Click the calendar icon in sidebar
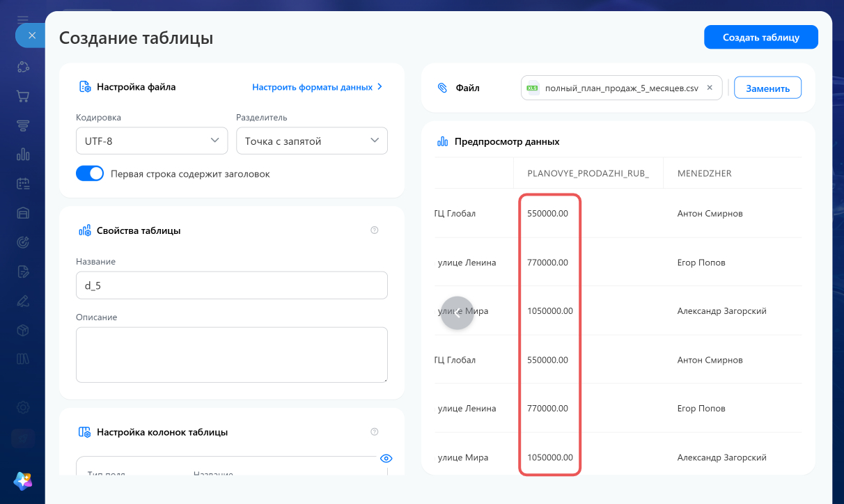Image resolution: width=844 pixels, height=504 pixels. (23, 184)
